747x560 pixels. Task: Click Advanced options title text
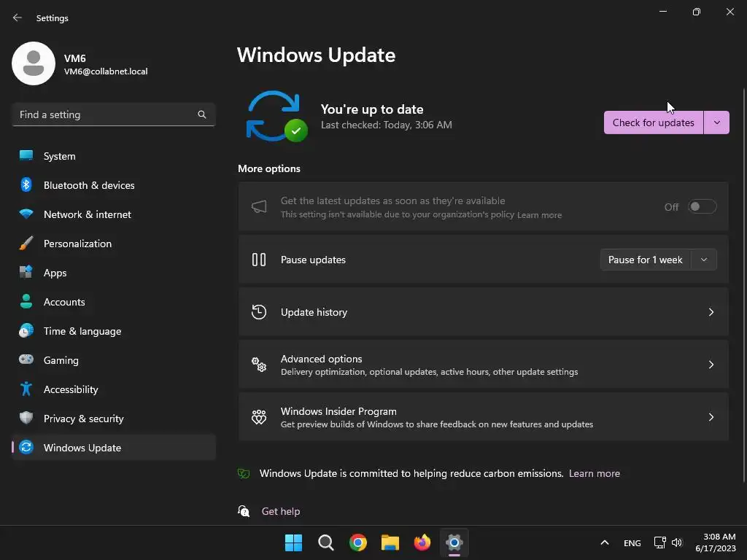(321, 359)
